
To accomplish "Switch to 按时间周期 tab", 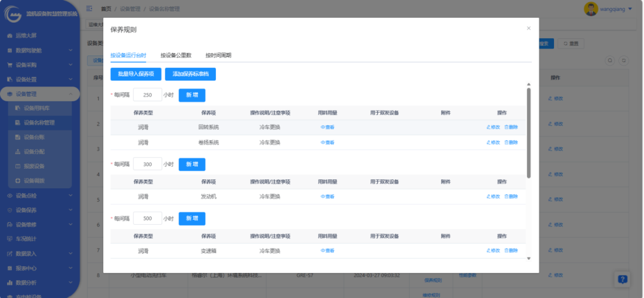I will tap(218, 55).
